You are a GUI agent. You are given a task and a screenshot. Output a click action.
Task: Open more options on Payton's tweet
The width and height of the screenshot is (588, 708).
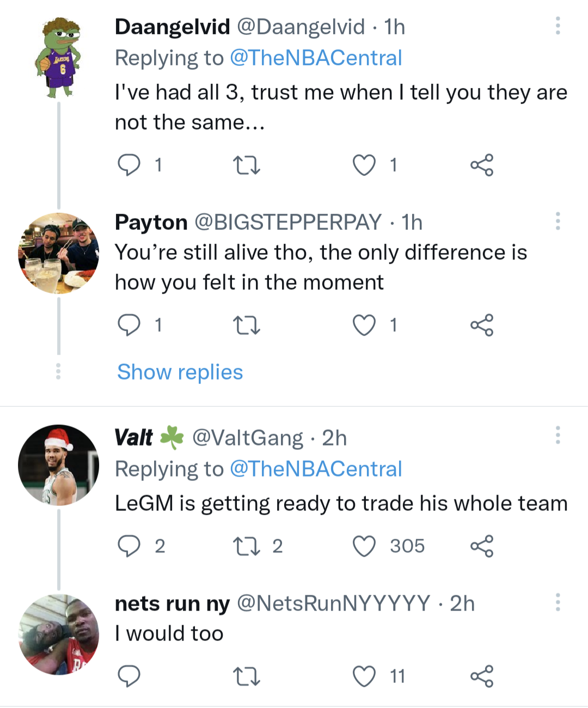point(558,221)
